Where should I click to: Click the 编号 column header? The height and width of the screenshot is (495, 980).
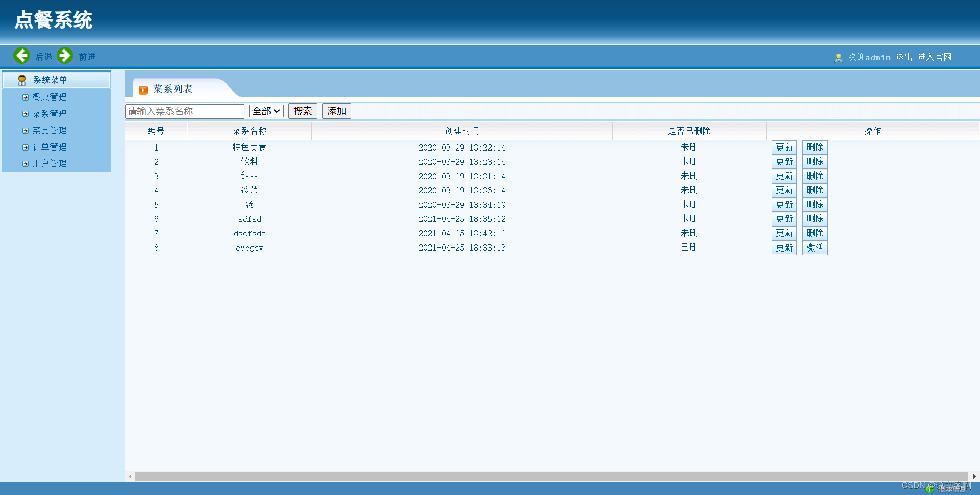156,131
